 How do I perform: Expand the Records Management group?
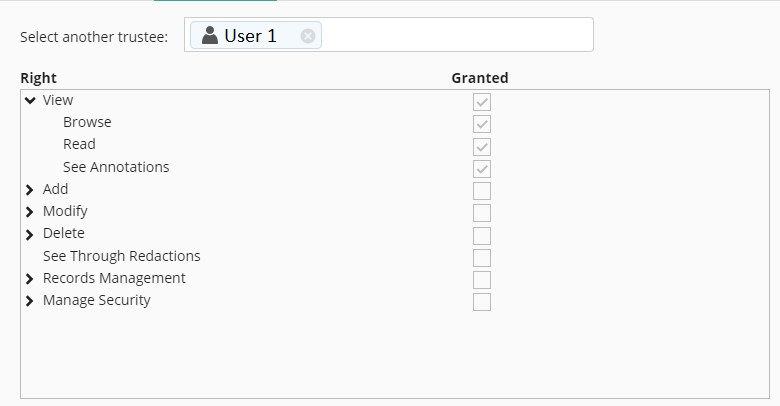pyautogui.click(x=30, y=279)
